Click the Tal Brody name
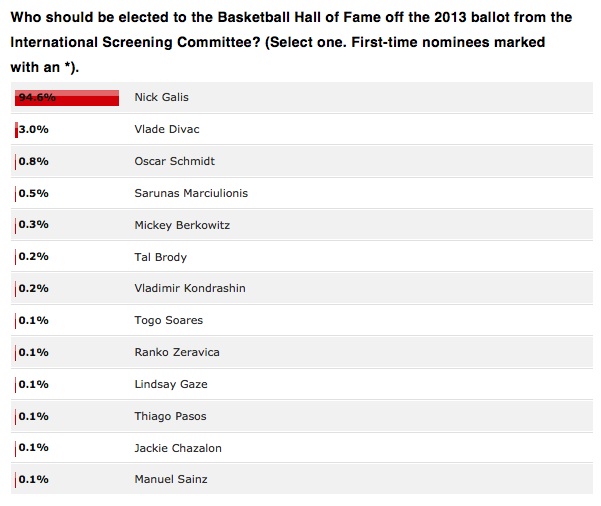 pyautogui.click(x=161, y=257)
